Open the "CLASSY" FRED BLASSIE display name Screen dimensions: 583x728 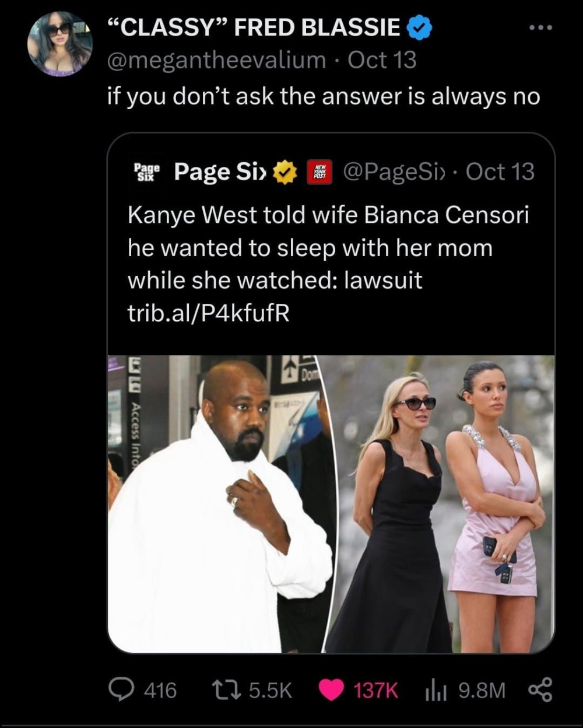tap(252, 28)
